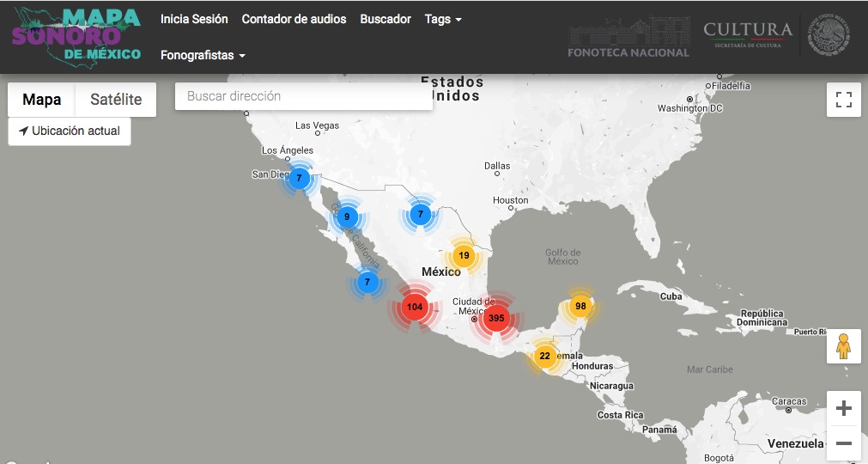Toggle fullscreen map view
The width and height of the screenshot is (868, 464).
(x=843, y=100)
